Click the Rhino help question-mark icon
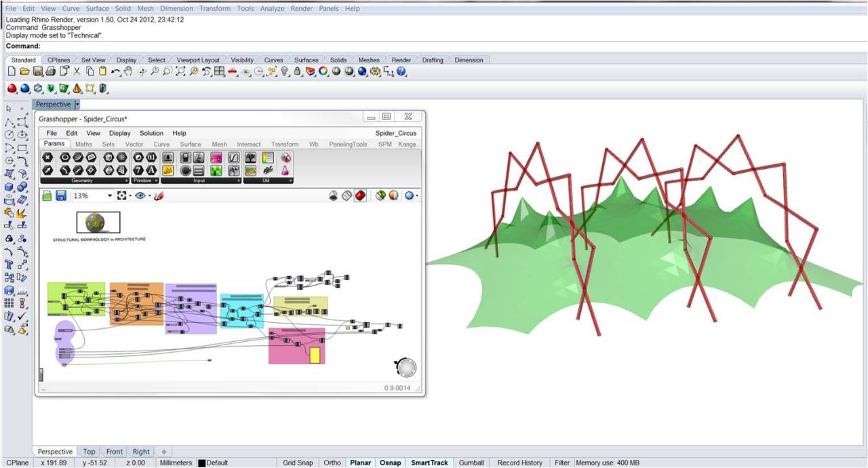This screenshot has height=468, width=868. point(401,71)
